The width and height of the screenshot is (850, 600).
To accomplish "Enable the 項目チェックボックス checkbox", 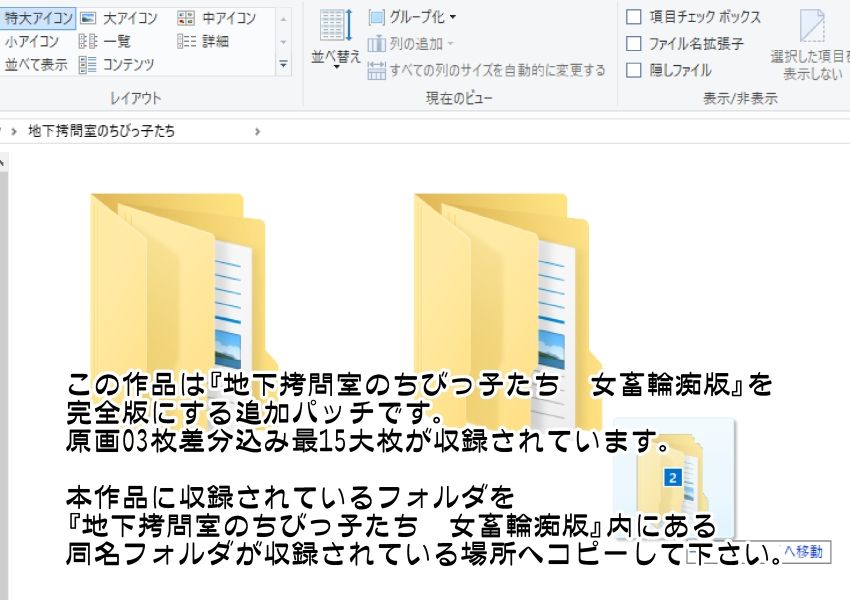I will (x=634, y=17).
